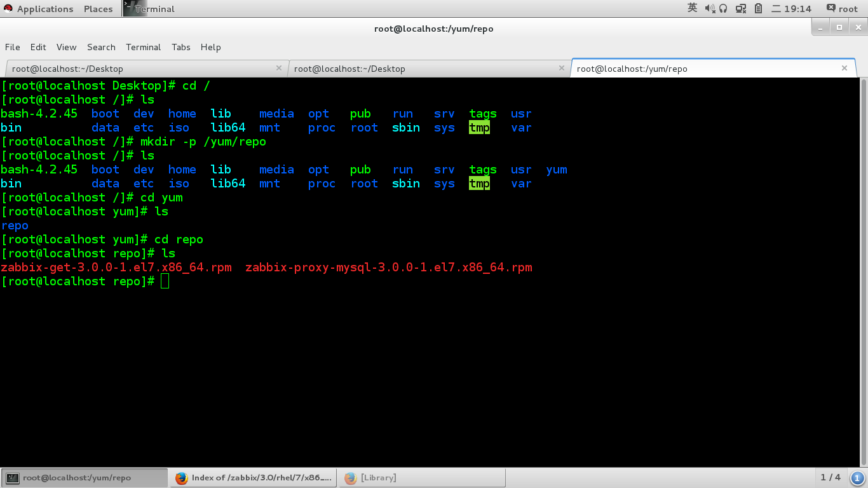Open the Edit menu
Viewport: 868px width, 488px height.
pos(38,47)
